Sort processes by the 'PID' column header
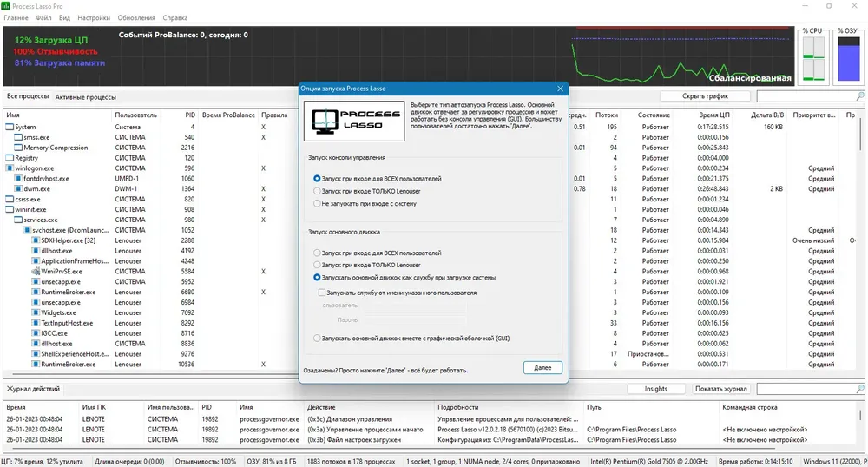 click(189, 115)
